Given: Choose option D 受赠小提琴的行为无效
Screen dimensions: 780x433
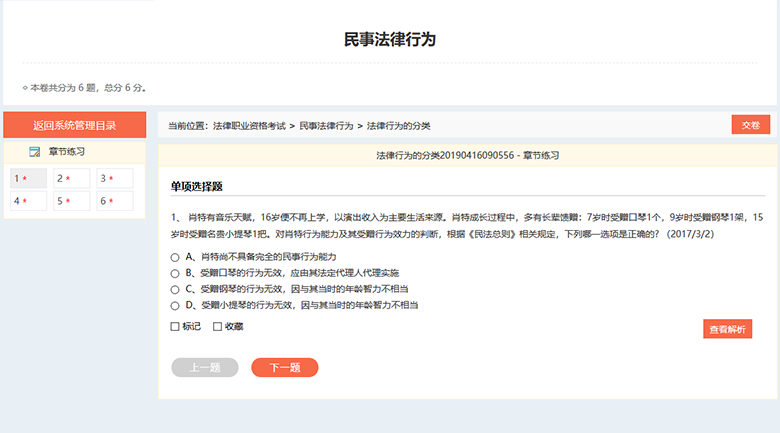Looking at the screenshot, I should (x=175, y=305).
